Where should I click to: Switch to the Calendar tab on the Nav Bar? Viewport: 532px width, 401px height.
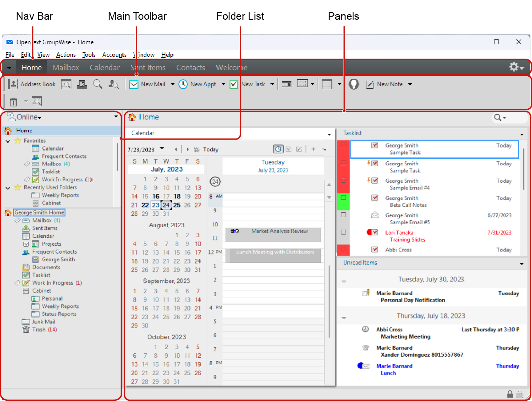point(105,67)
